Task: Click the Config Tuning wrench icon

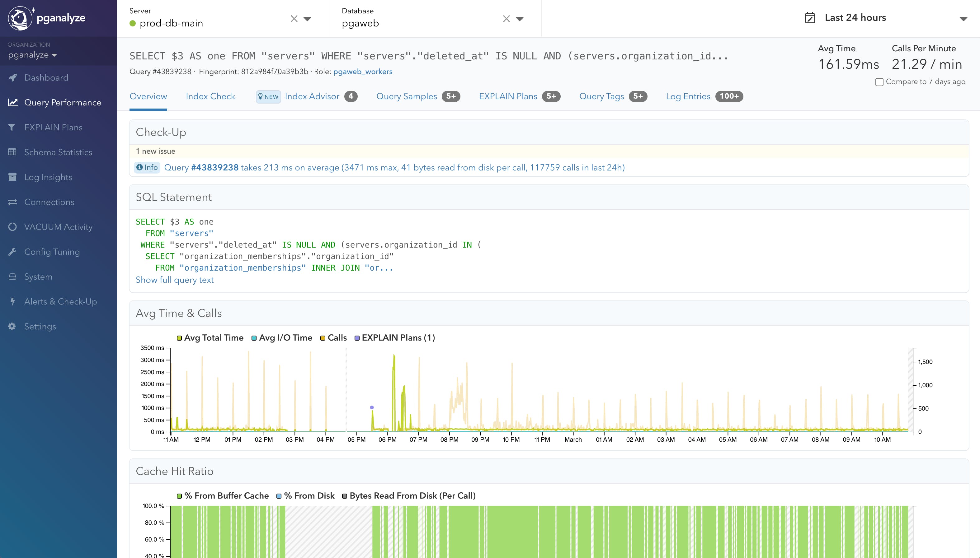Action: pyautogui.click(x=12, y=252)
